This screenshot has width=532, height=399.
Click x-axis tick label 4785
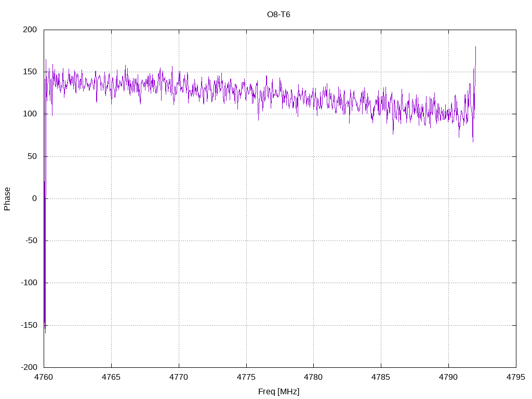(x=381, y=377)
